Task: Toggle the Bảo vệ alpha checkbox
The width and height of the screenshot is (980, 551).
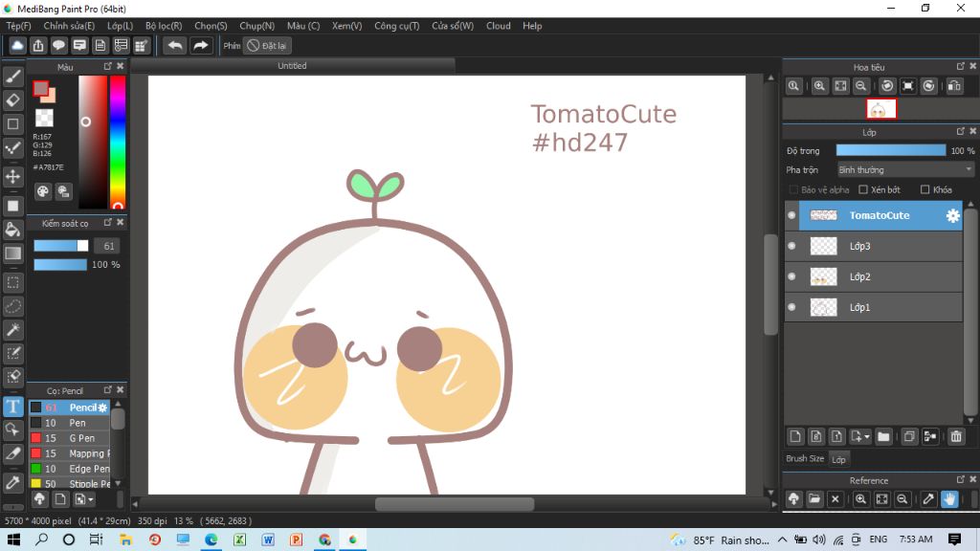Action: [x=793, y=190]
